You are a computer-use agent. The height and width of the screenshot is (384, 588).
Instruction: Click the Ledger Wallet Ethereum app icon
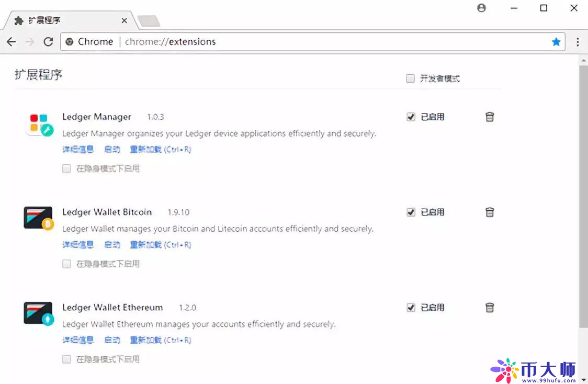tap(38, 313)
